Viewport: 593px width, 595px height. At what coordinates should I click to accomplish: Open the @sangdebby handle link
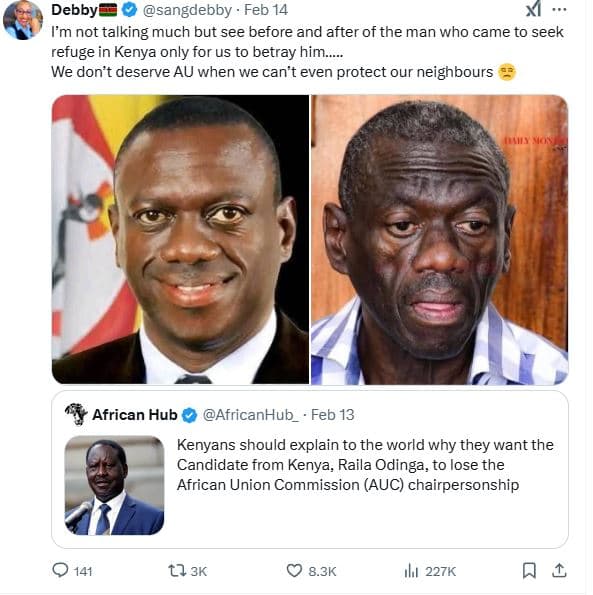pyautogui.click(x=187, y=10)
